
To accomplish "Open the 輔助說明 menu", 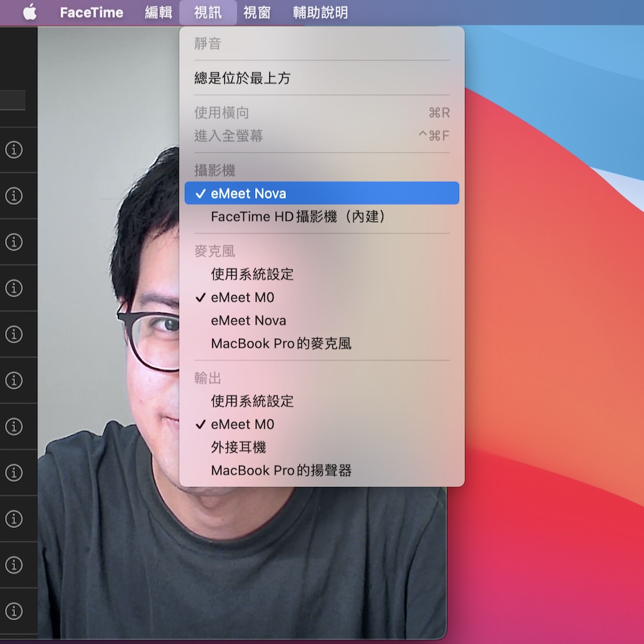I will click(320, 12).
